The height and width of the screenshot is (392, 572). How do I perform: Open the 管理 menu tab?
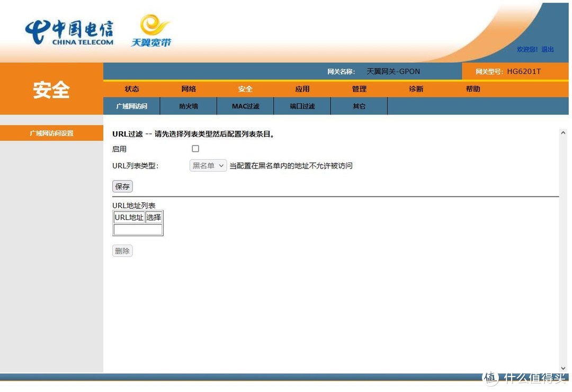(x=359, y=89)
